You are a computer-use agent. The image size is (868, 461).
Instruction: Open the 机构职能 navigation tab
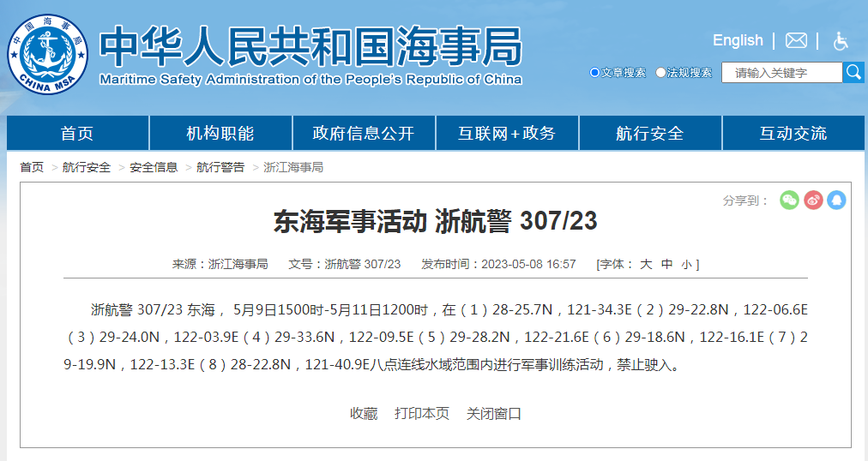pyautogui.click(x=220, y=133)
